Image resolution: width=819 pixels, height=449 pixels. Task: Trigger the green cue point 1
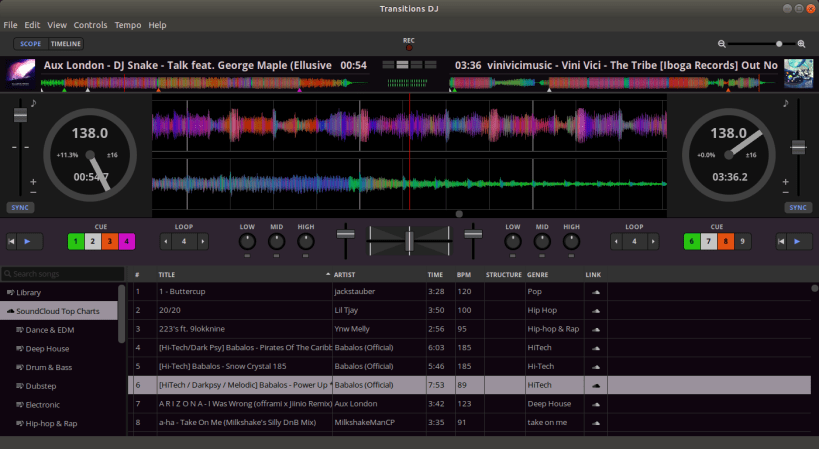tap(76, 241)
